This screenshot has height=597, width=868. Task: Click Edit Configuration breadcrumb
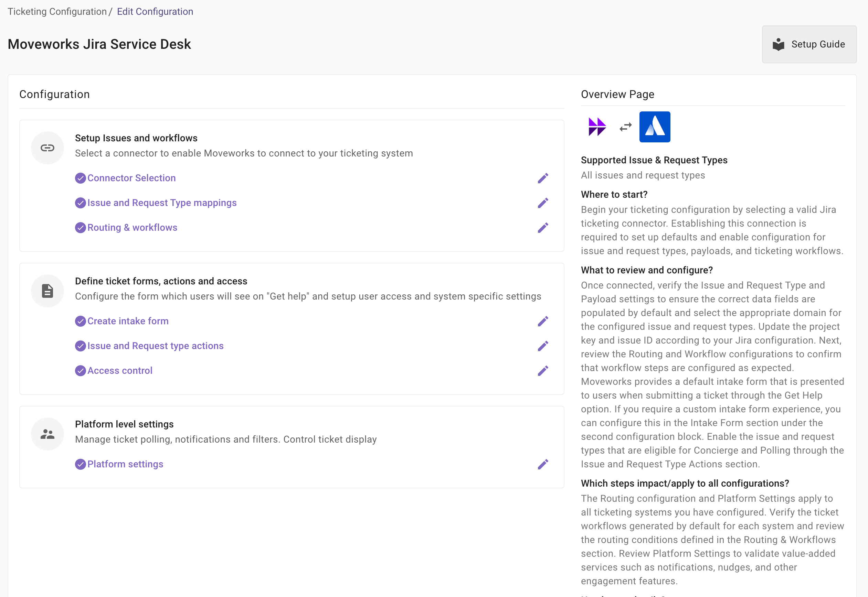(155, 12)
